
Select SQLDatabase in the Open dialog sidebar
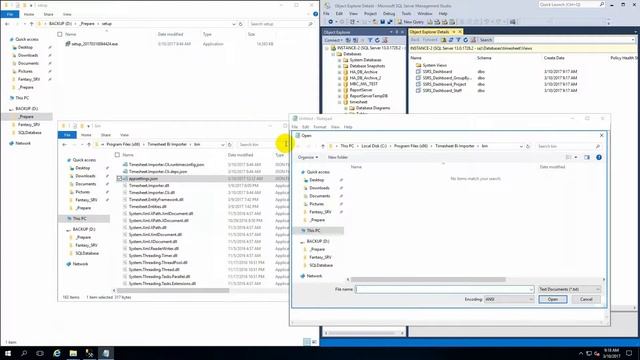click(321, 265)
